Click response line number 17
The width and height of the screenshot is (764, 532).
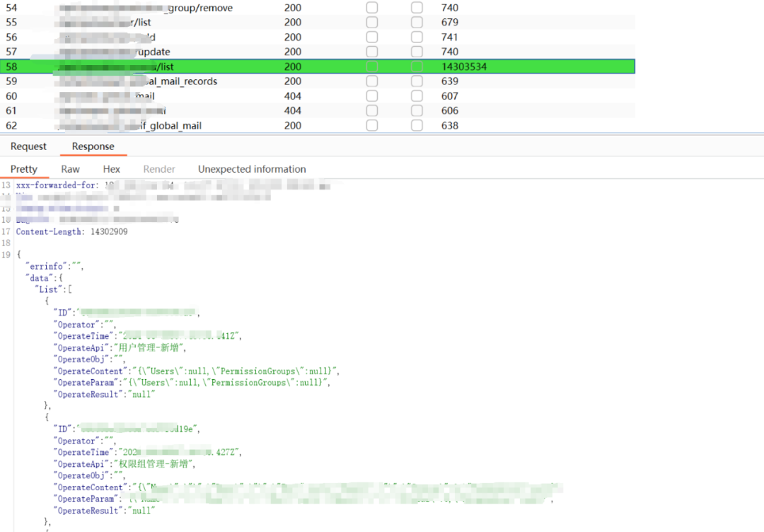6,232
